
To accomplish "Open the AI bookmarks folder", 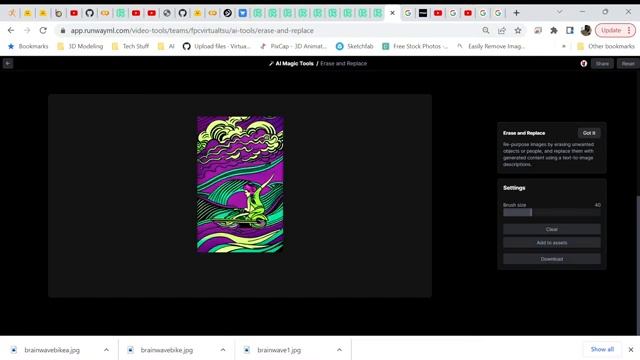I will tap(167, 47).
